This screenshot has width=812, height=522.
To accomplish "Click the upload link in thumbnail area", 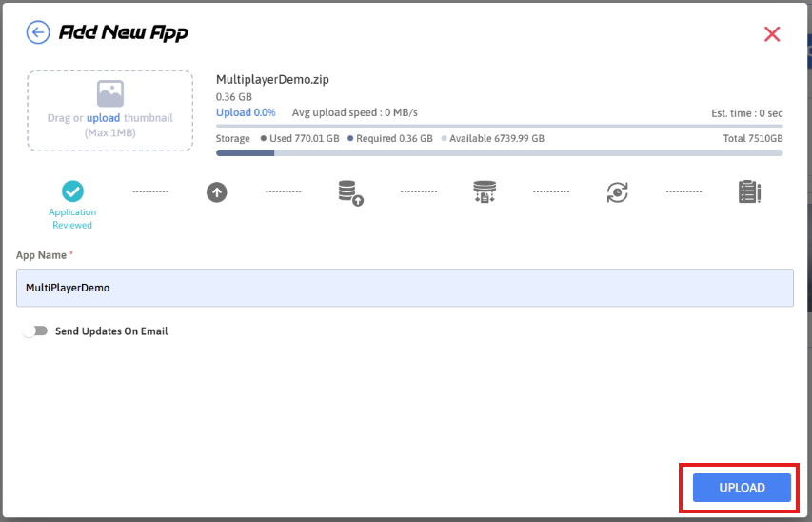I will pyautogui.click(x=103, y=118).
